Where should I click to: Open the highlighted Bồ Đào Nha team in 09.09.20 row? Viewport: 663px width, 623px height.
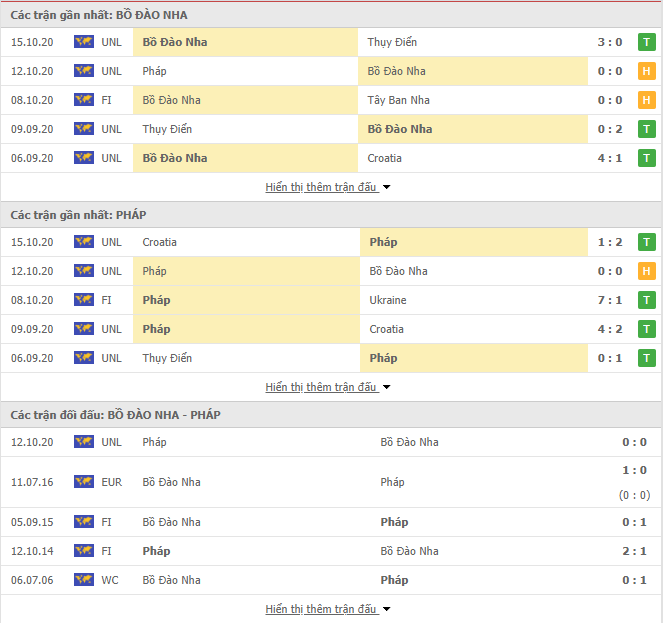pyautogui.click(x=400, y=129)
